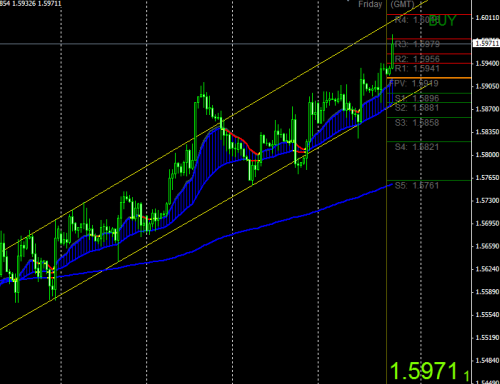Screen dimensions: 500x384
Task: Select the S2: 1.5881 support label
Action: pyautogui.click(x=417, y=108)
